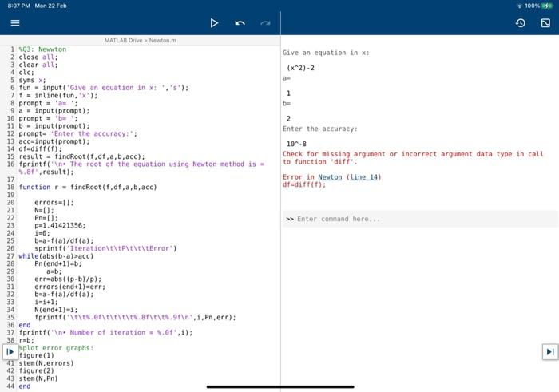Tap the 'Pn(end+1)=b;' line

(58, 263)
